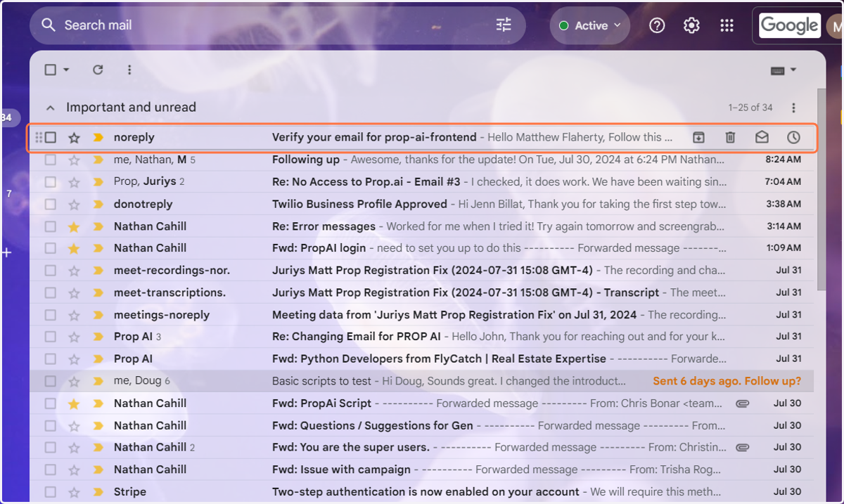Star the Basic scripts to test email
The image size is (844, 504).
74,382
